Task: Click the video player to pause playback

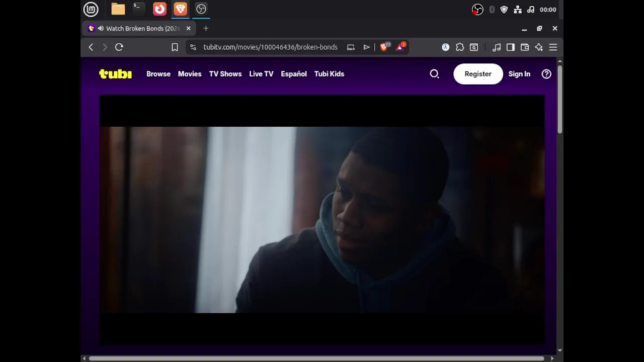Action: click(x=322, y=220)
